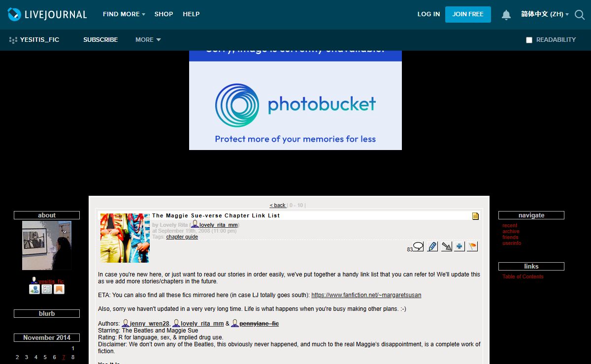This screenshot has width=591, height=364.
Task: Click the post's colorful userpic thumbnail
Action: pyautogui.click(x=125, y=238)
